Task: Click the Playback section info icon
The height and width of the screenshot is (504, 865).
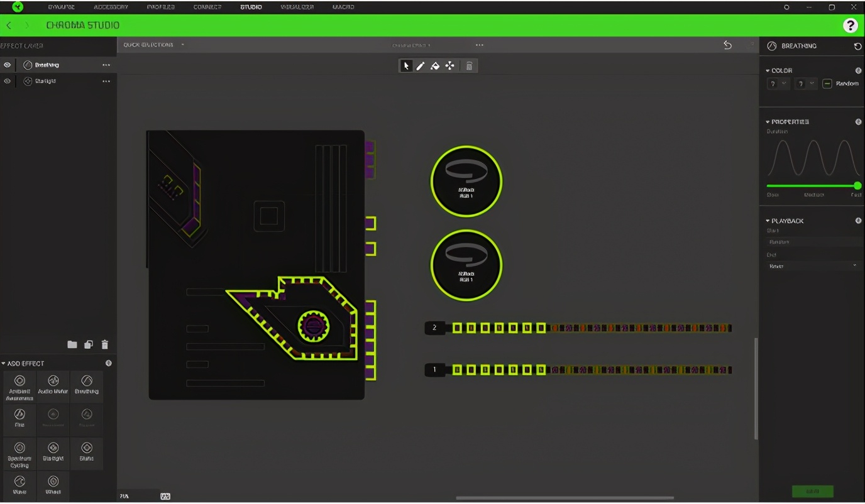Action: pyautogui.click(x=858, y=221)
